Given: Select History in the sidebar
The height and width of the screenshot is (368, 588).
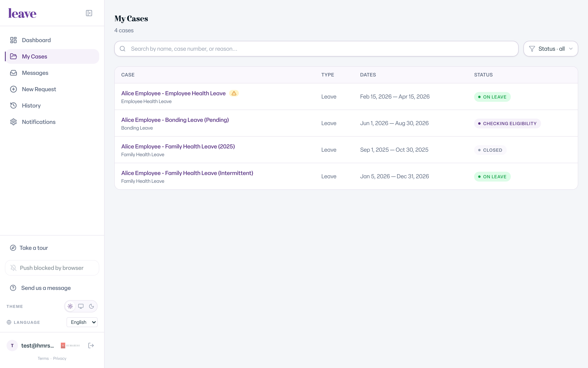Looking at the screenshot, I should click(52, 105).
